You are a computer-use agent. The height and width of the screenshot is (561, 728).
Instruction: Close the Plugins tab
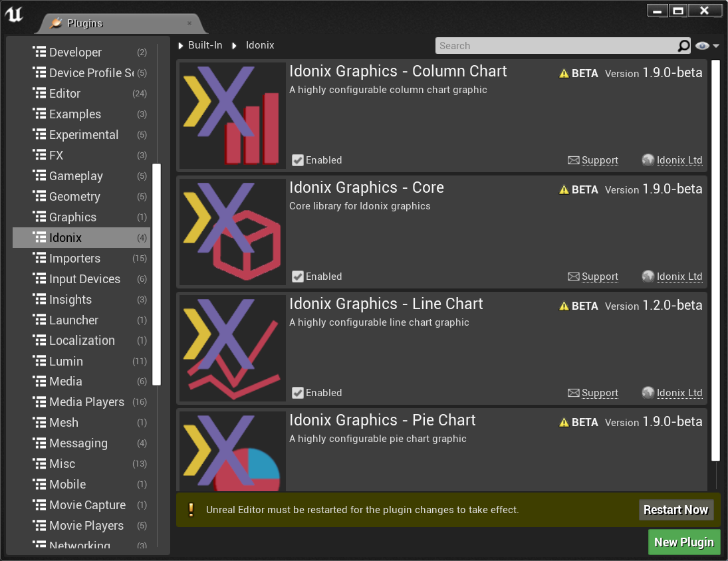[x=189, y=23]
